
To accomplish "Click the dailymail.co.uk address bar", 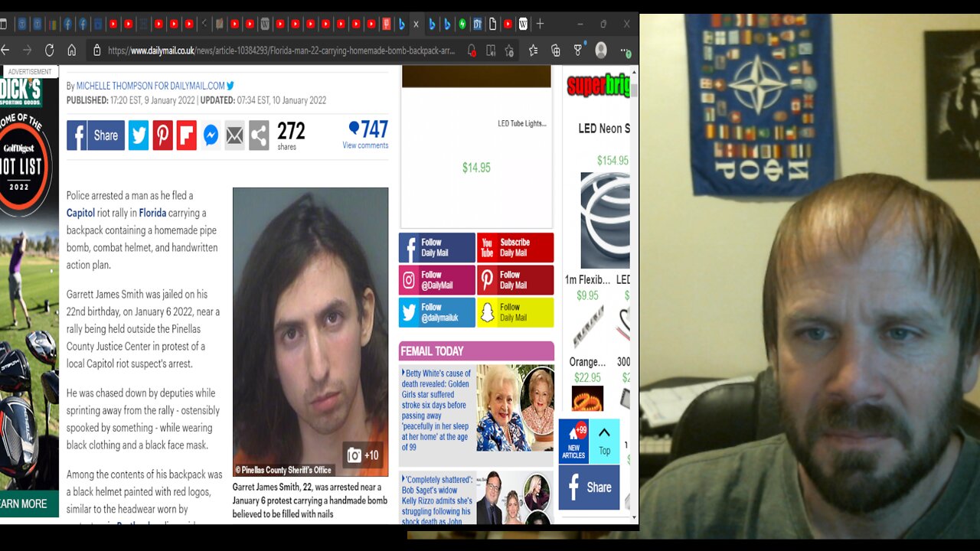I will (x=282, y=51).
